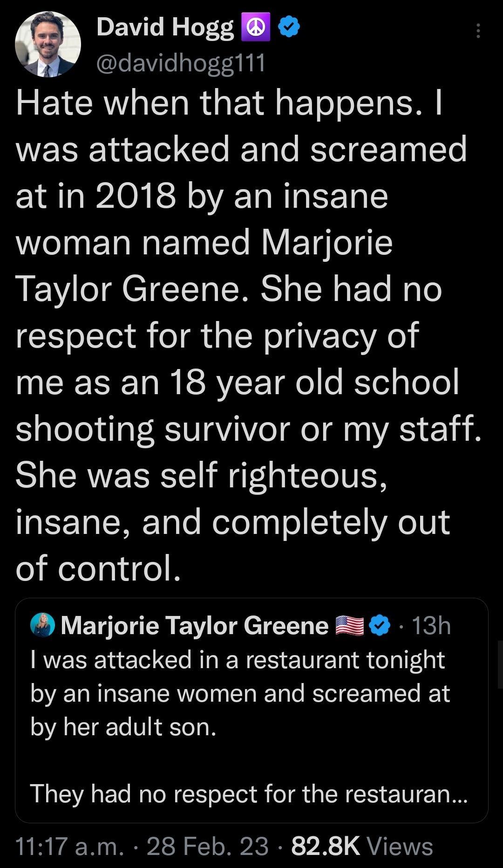The height and width of the screenshot is (868, 503).
Task: Click the American flag emoji in MTG's name
Action: 348,627
